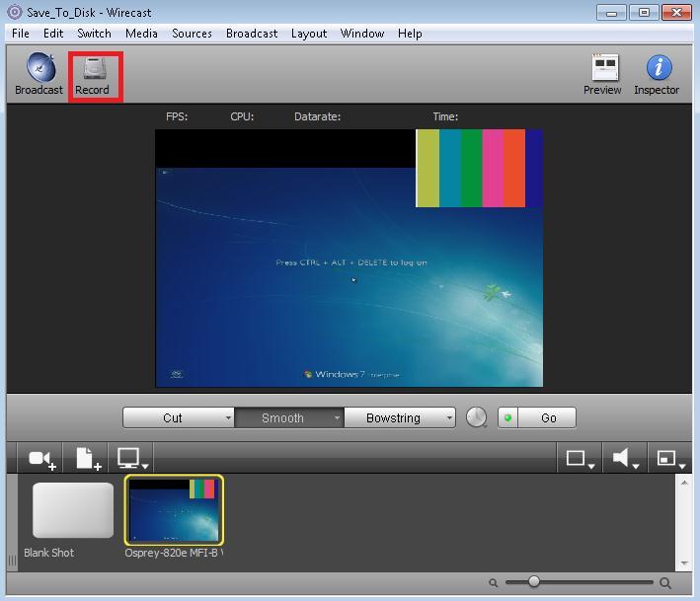
Task: Click the Broadcast satellite dish icon
Action: coord(40,68)
